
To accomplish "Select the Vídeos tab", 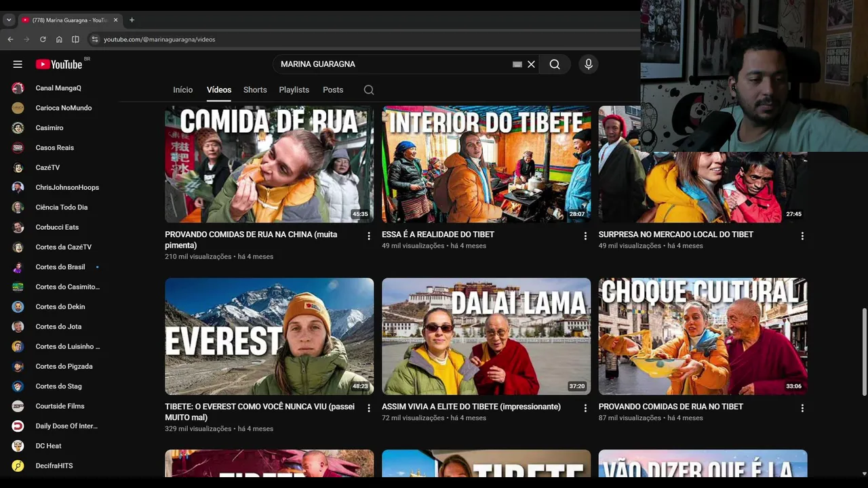I will (219, 89).
